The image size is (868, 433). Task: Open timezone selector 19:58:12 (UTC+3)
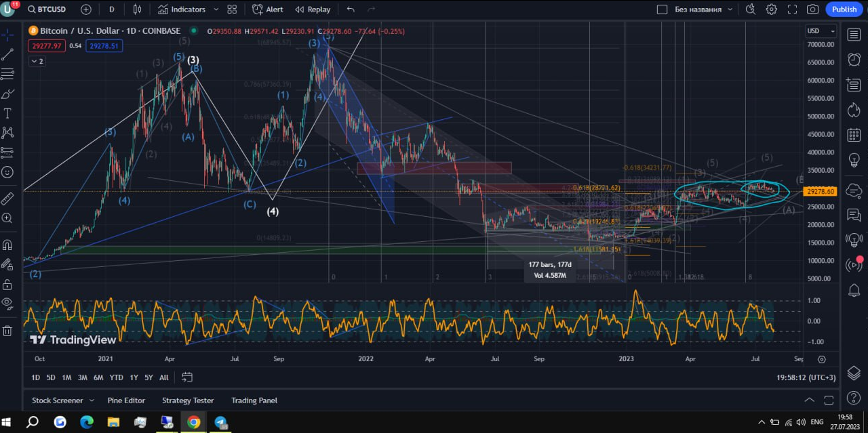(x=807, y=377)
